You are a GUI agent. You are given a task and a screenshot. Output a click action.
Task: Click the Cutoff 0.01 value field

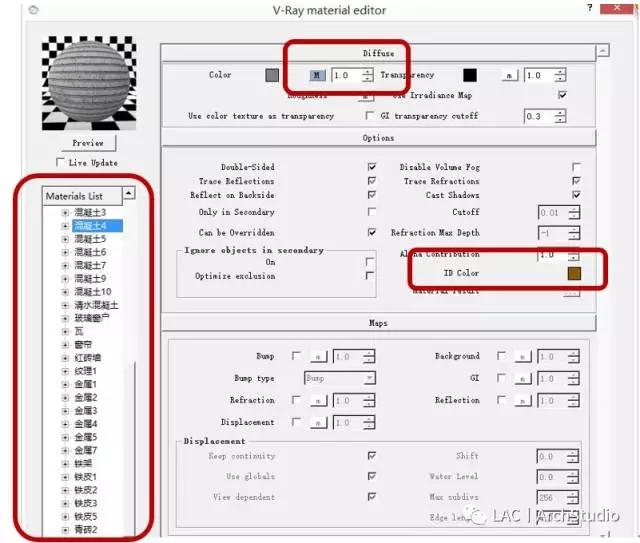coord(553,213)
